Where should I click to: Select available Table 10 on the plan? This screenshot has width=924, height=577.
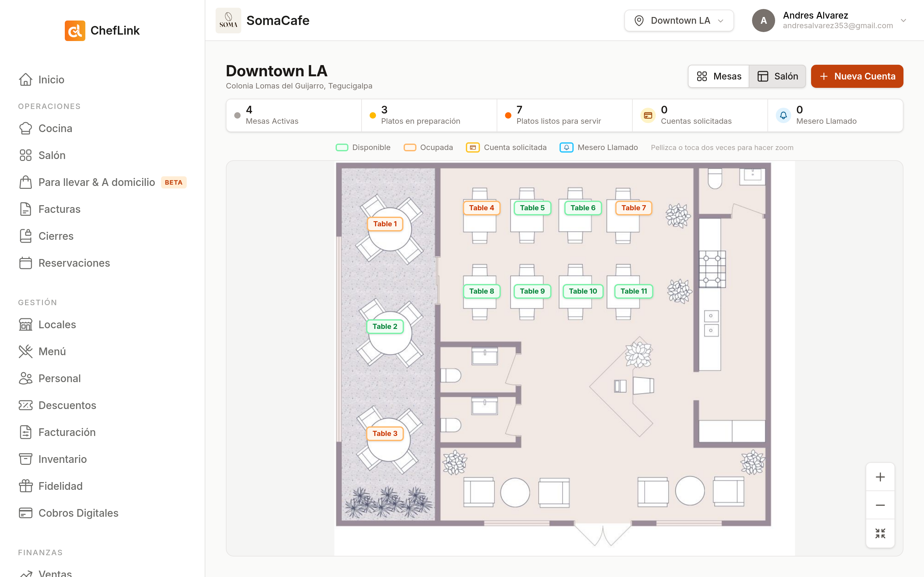point(583,291)
